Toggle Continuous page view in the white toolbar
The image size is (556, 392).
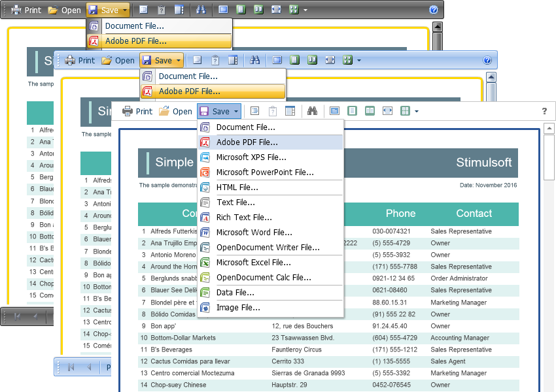pyautogui.click(x=370, y=111)
